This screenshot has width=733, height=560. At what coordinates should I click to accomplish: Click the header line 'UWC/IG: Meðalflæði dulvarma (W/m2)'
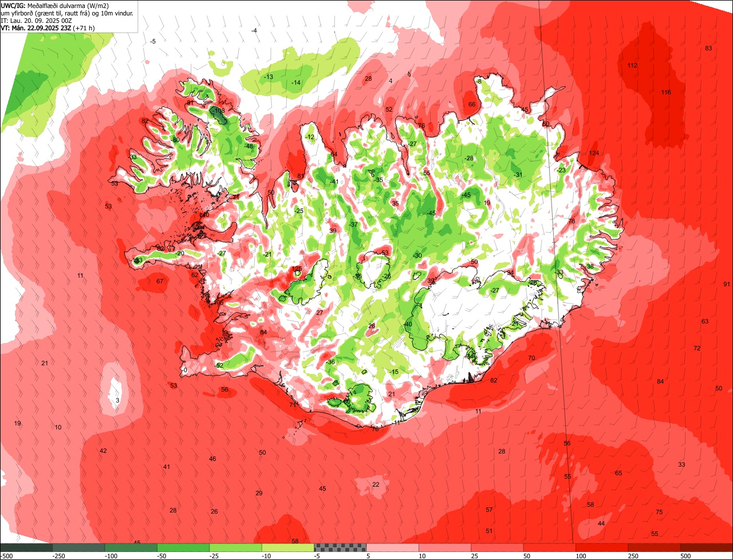point(55,5)
